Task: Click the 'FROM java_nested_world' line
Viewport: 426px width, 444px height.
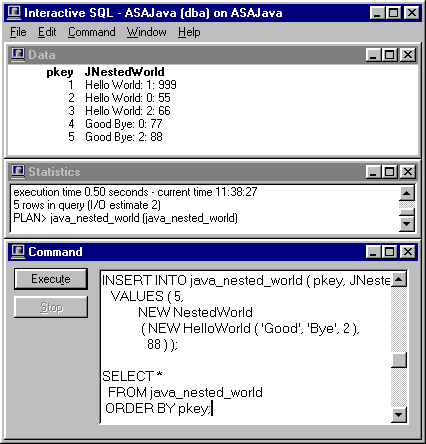Action: [185, 392]
